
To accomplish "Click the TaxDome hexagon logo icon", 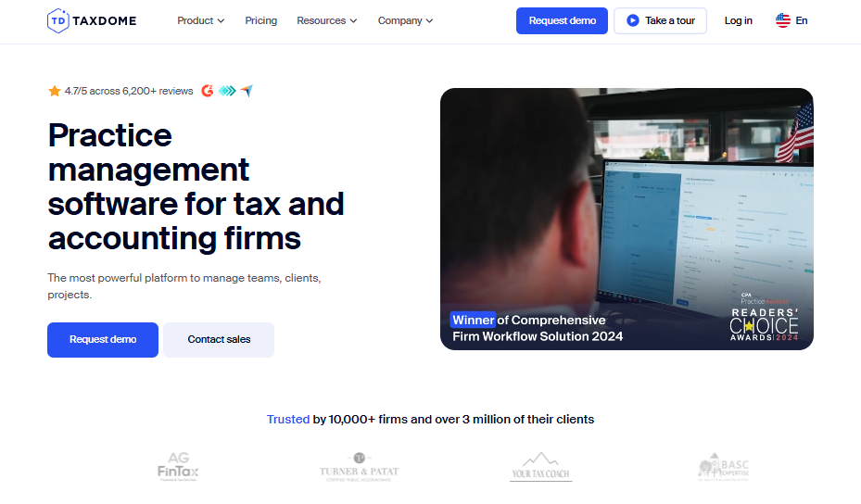I will point(57,20).
